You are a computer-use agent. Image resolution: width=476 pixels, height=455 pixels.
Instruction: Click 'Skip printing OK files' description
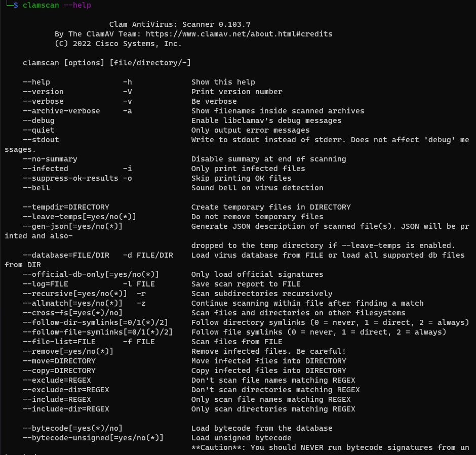242,178
